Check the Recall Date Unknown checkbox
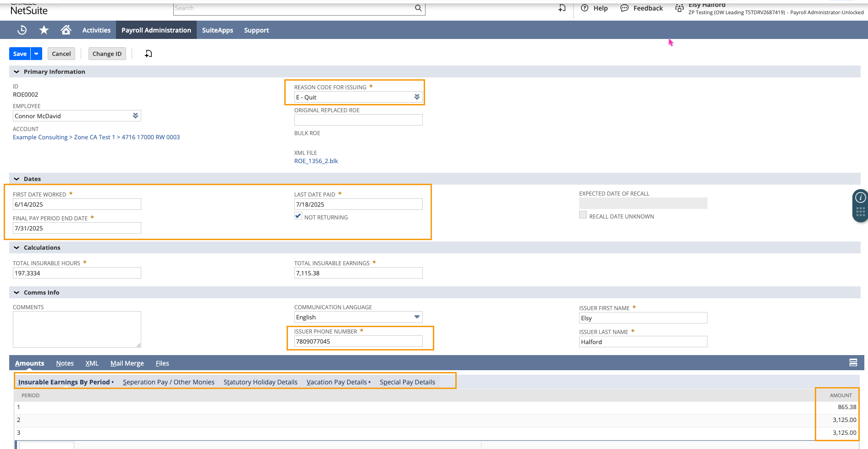Viewport: 868px width, 449px height. click(x=583, y=215)
